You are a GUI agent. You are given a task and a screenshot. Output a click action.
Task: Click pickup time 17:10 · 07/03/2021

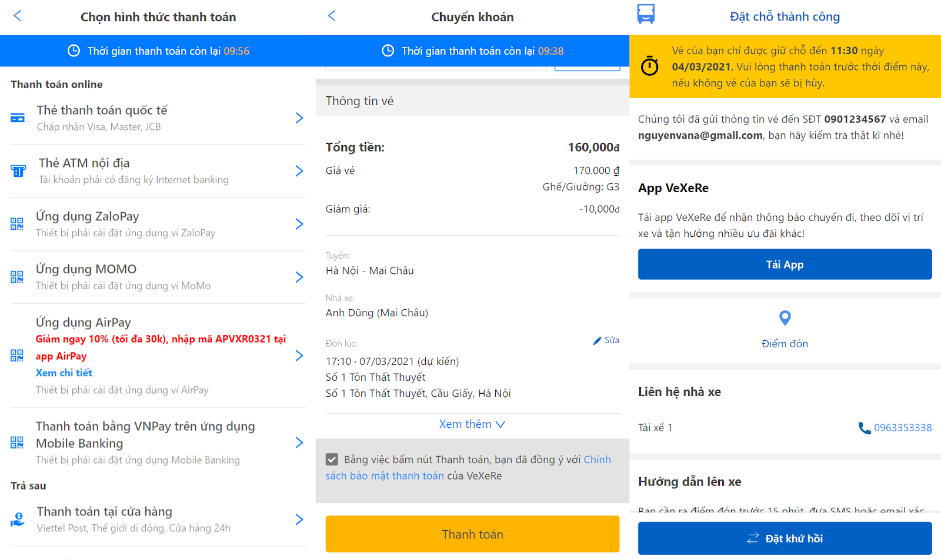coord(392,361)
